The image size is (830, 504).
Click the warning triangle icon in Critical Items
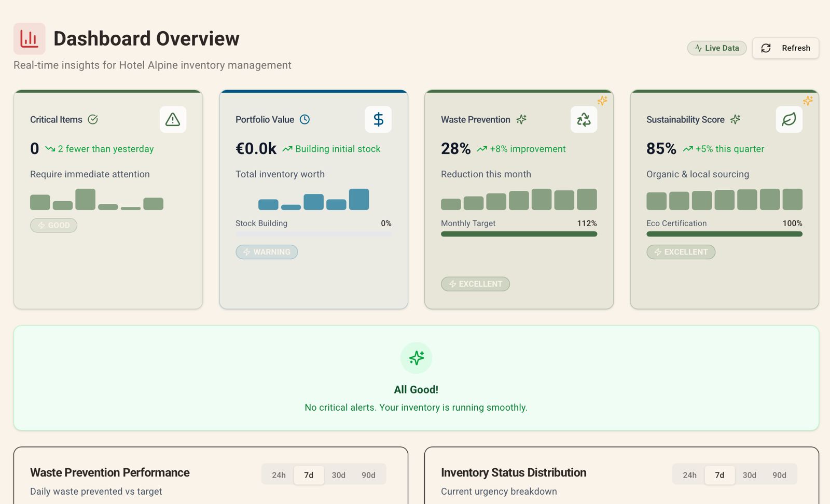(173, 120)
